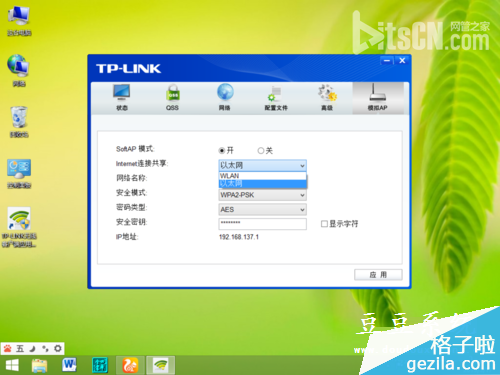Expand the 安全模式 WPA2-PSK dropdown

263,195
